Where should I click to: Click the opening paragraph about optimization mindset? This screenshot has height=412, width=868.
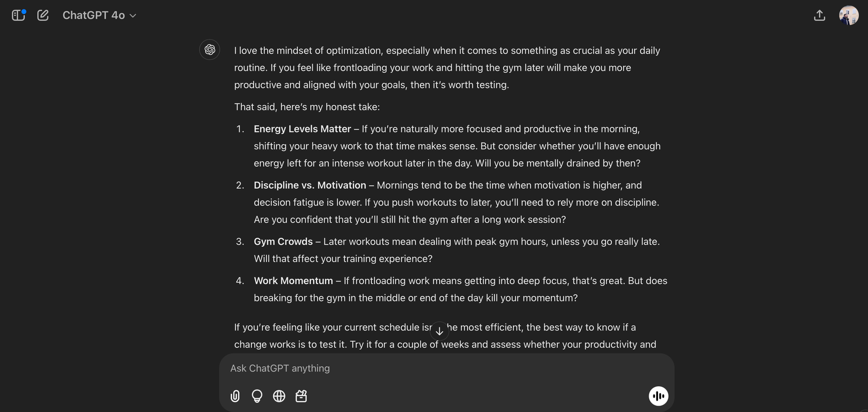(x=447, y=67)
